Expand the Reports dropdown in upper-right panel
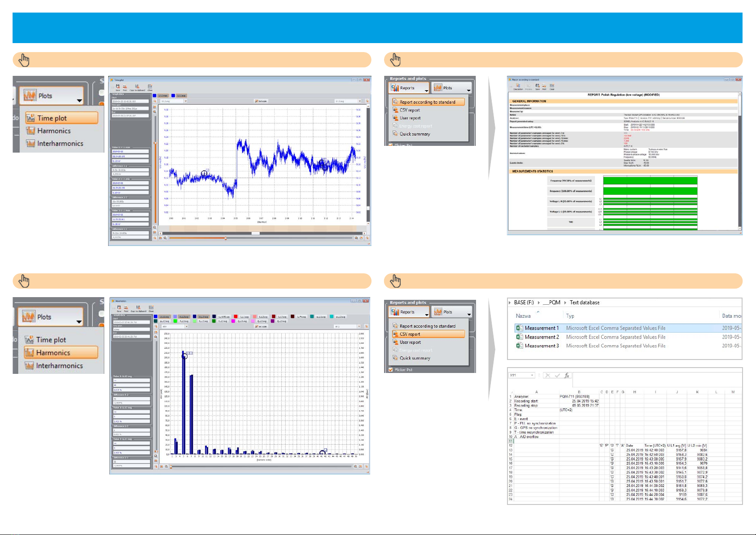The height and width of the screenshot is (535, 756). 426,91
